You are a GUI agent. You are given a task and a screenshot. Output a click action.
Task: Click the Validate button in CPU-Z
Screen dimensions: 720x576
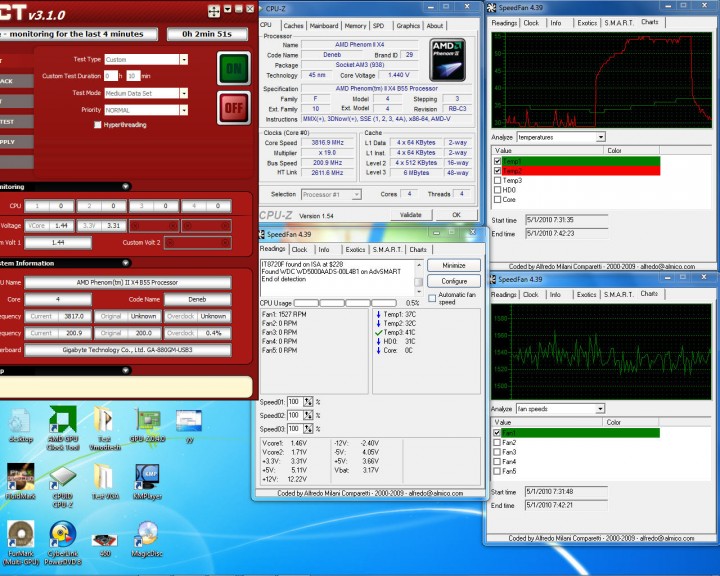(410, 214)
